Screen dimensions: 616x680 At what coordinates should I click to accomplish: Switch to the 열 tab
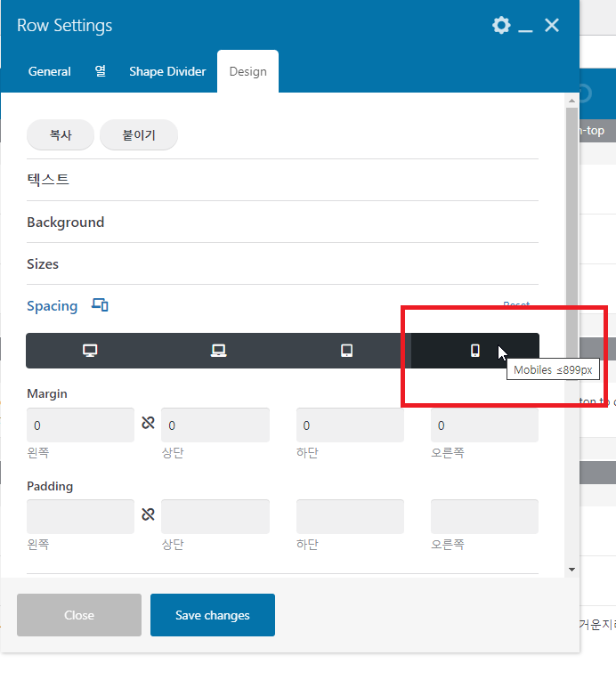pos(101,71)
